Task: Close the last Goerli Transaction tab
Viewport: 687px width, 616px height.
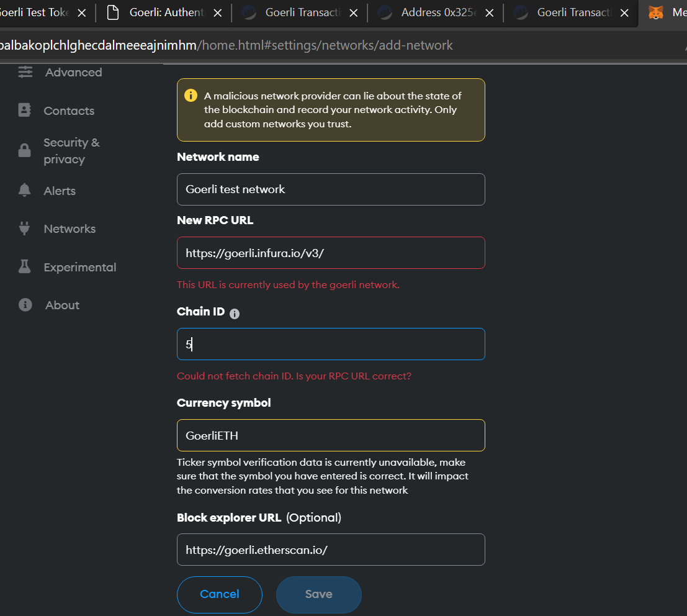Action: 624,13
